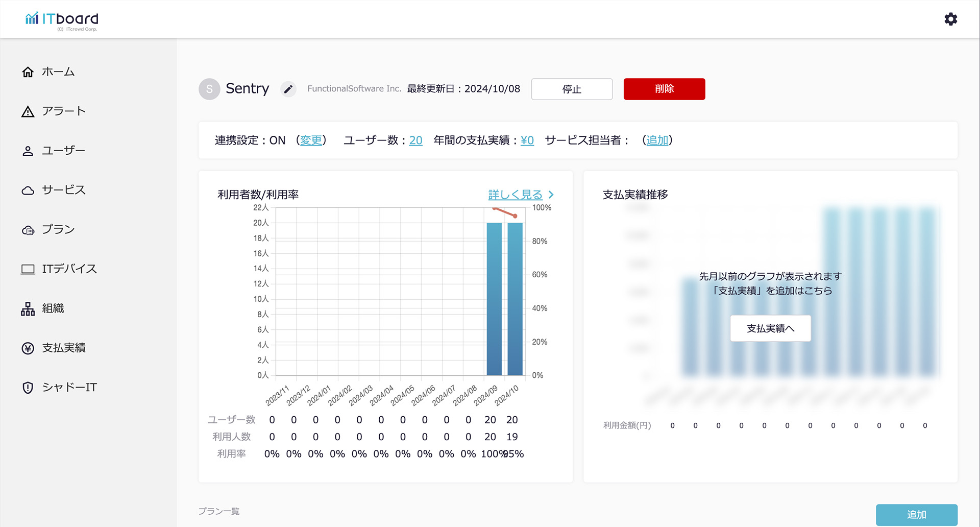
Task: Click the alert triangle icon
Action: [28, 111]
